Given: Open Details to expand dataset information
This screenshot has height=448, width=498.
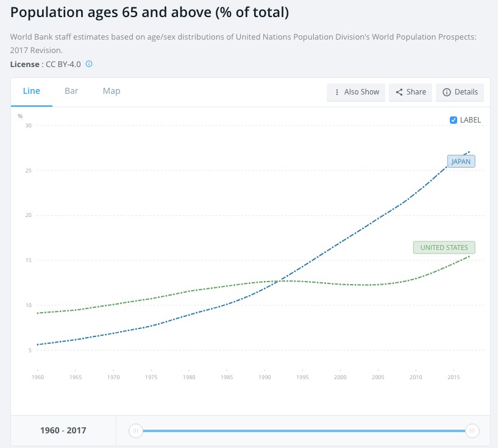Looking at the screenshot, I should (460, 92).
